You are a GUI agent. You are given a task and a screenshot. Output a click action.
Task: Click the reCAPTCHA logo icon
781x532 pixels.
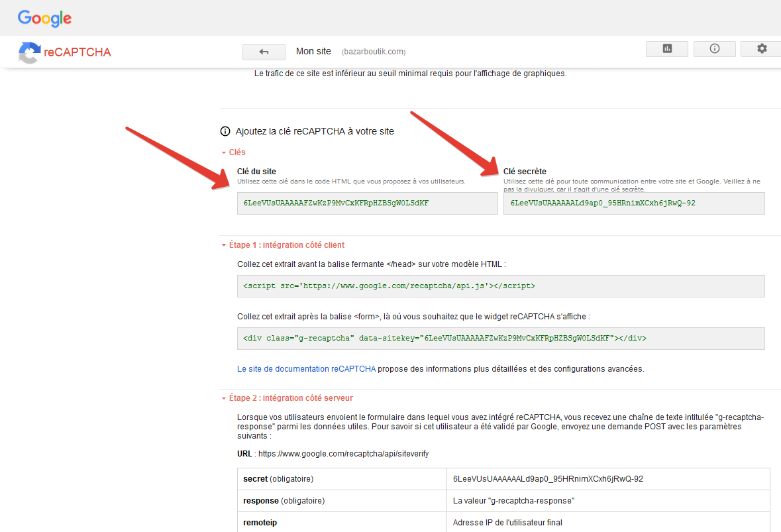pos(29,52)
